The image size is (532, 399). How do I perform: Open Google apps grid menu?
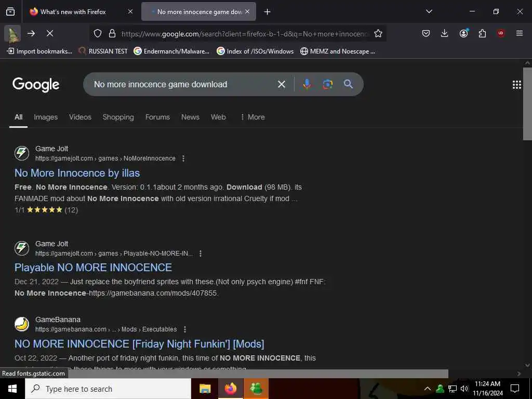[x=517, y=85]
